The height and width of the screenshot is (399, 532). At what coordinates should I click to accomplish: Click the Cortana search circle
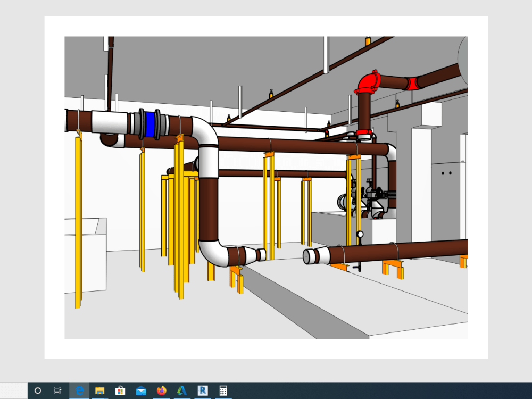click(37, 391)
